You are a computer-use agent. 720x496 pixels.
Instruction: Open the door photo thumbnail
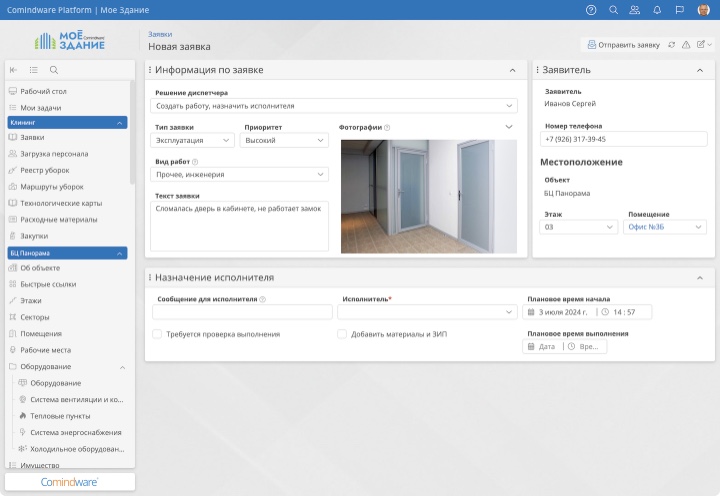(428, 196)
